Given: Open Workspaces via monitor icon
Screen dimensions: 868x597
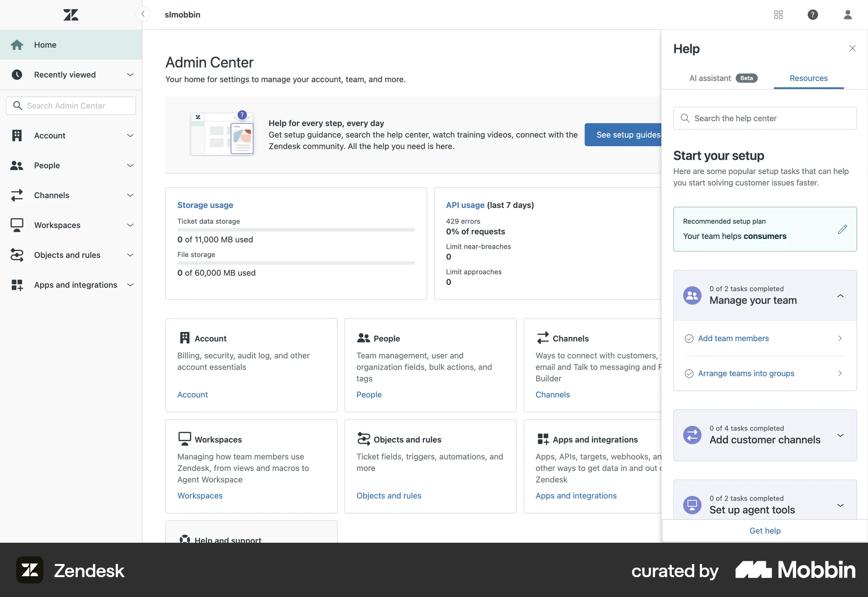Looking at the screenshot, I should (x=17, y=225).
